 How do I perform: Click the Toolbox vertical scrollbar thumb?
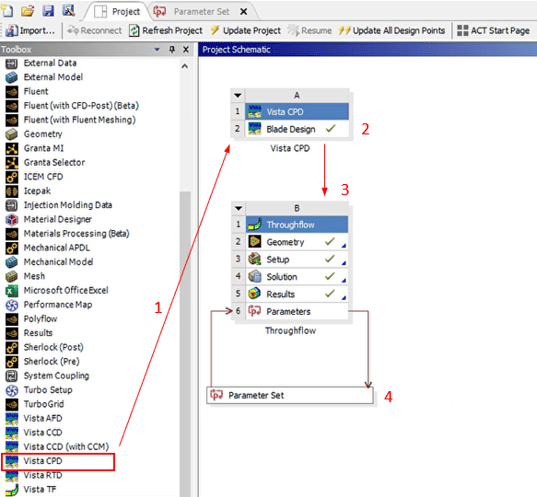(x=185, y=343)
